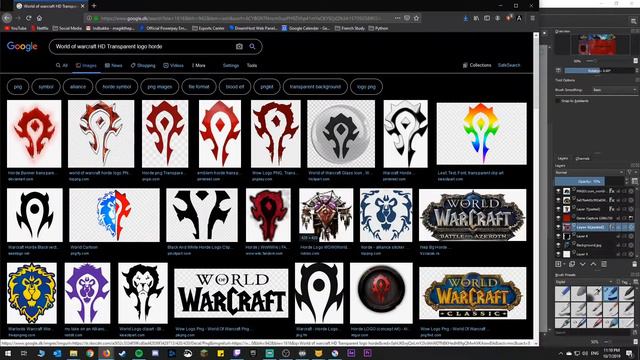
Task: Click the Firefox back button
Action: 7,18
